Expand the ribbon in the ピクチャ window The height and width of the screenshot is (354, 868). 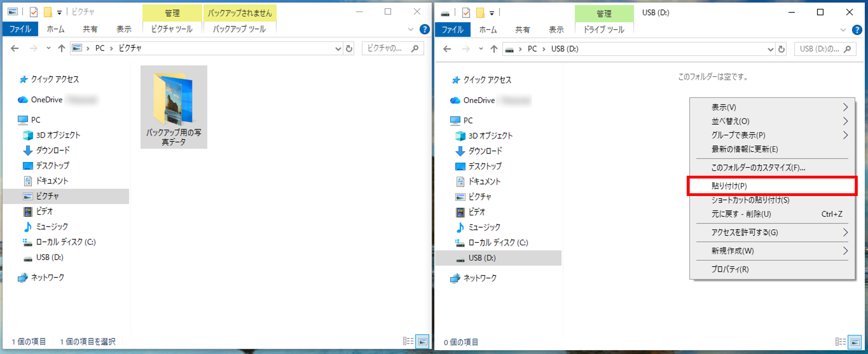click(410, 29)
